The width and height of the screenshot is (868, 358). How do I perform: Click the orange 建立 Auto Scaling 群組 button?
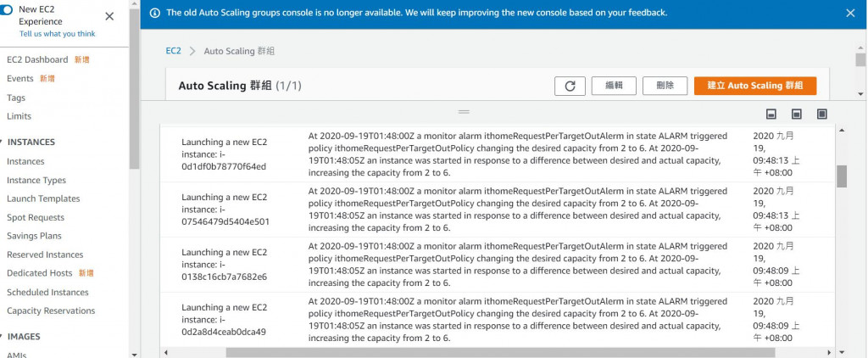coord(755,86)
